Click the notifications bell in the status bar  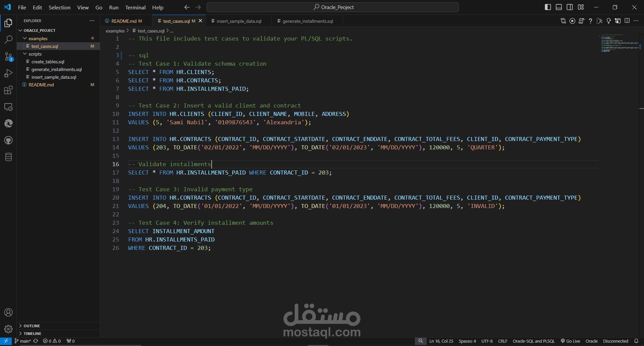click(x=636, y=341)
